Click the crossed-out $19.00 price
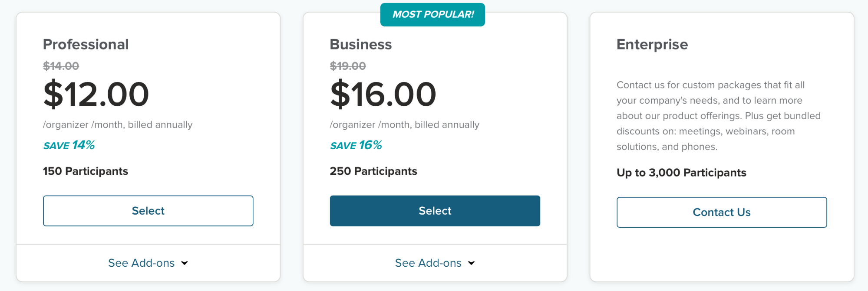This screenshot has width=868, height=291. tap(348, 66)
